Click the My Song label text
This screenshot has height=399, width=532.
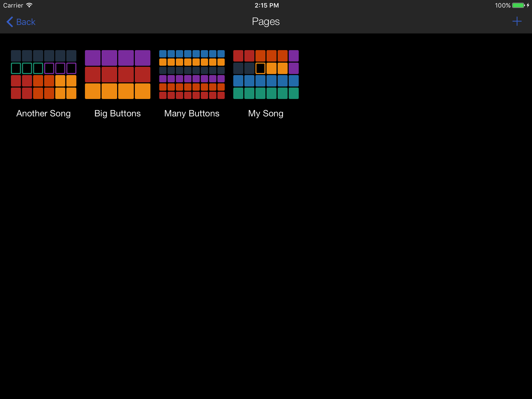click(266, 113)
